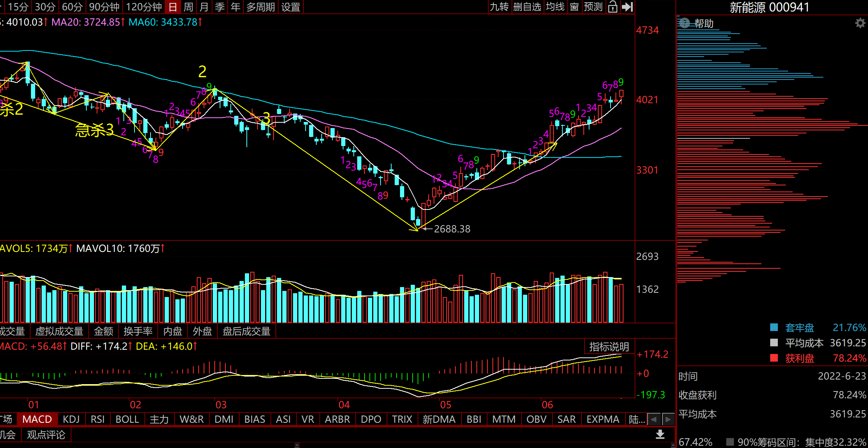Click the download arrow icon
The image size is (868, 448).
[x=660, y=434]
